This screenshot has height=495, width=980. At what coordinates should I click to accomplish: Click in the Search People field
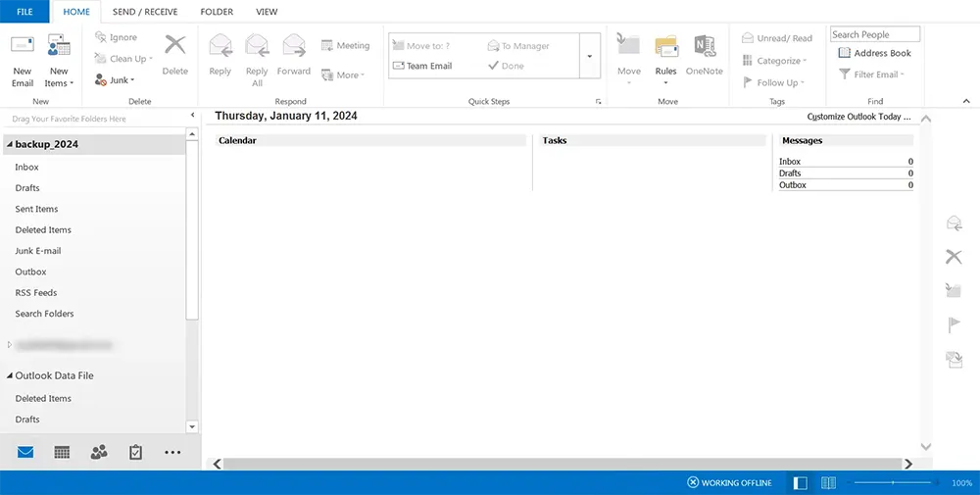[875, 34]
